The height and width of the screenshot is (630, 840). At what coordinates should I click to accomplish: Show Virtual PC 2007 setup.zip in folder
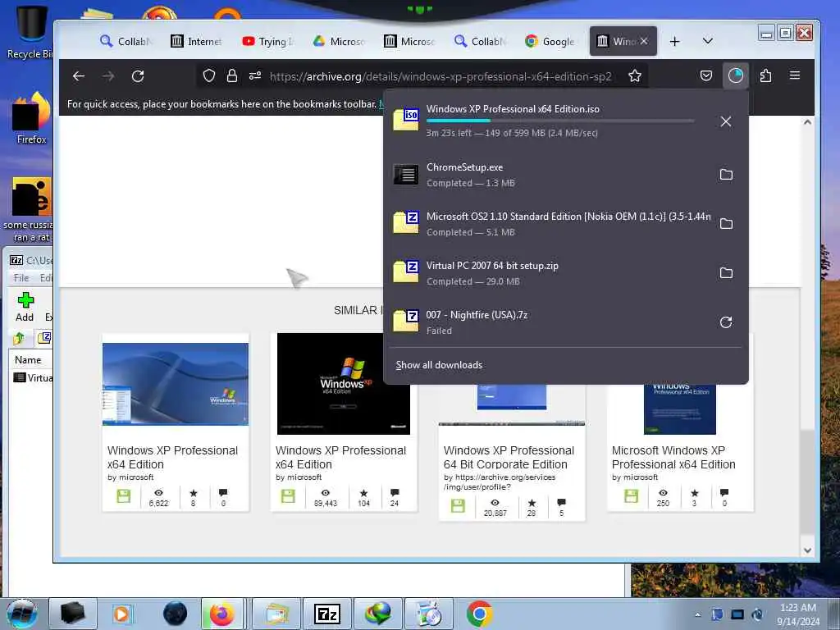(x=726, y=272)
